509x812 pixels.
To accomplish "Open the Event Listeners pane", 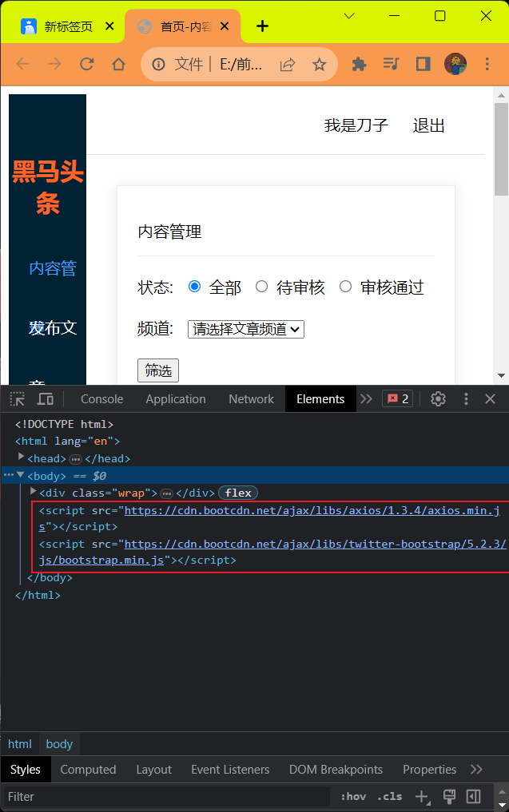I will coord(230,770).
